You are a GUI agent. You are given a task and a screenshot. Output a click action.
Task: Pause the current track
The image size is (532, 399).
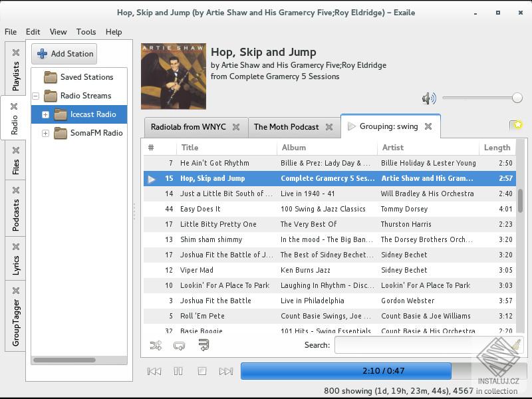pyautogui.click(x=178, y=371)
